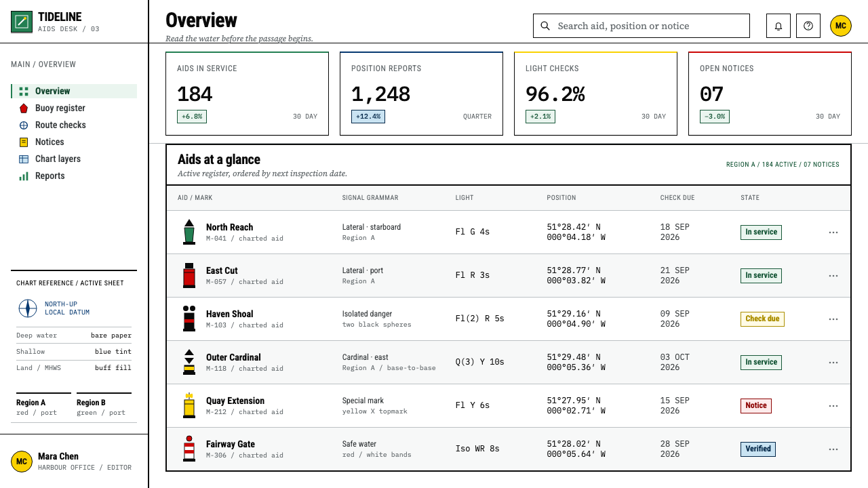
Task: Sort by the Check Due column header
Action: coord(677,198)
